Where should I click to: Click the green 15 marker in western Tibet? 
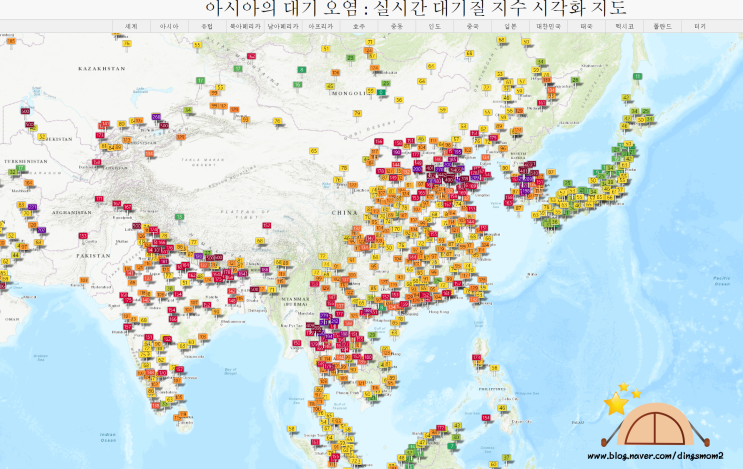pyautogui.click(x=179, y=217)
